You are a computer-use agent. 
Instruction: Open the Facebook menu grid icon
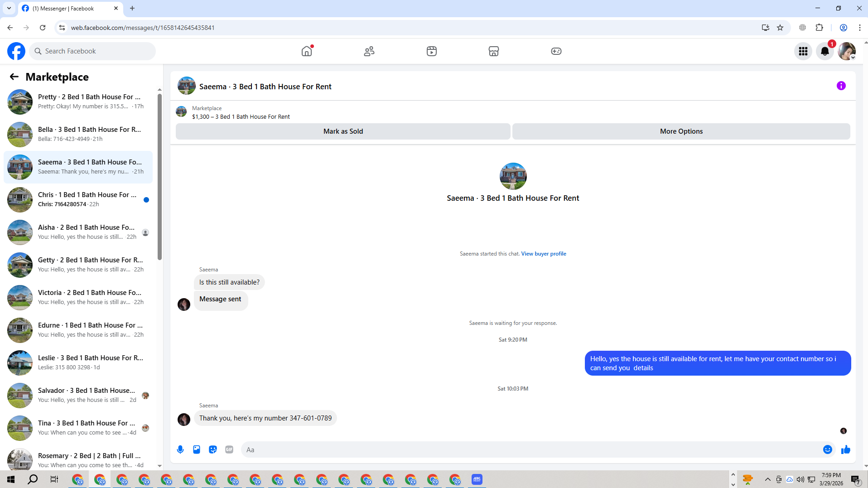(x=803, y=51)
